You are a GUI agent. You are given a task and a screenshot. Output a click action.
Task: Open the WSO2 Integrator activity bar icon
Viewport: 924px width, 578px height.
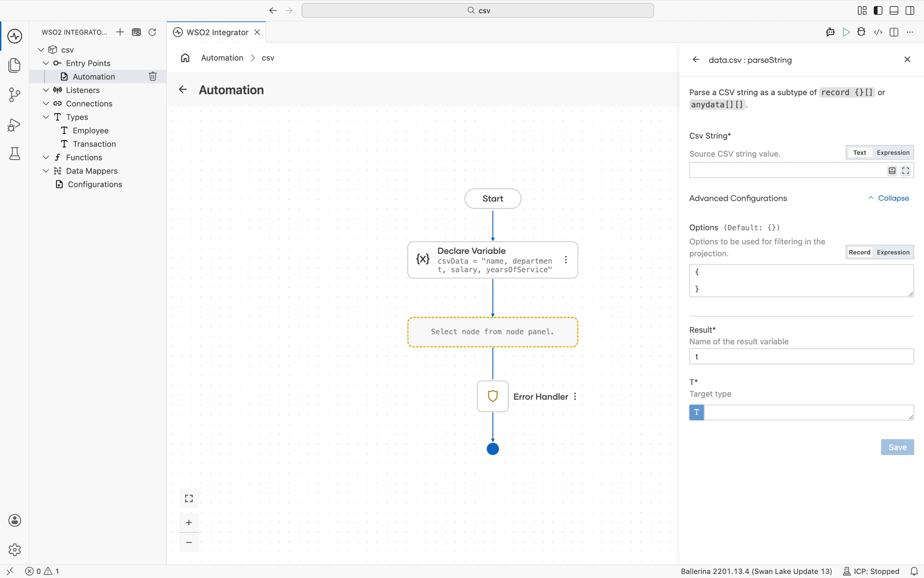click(x=15, y=36)
